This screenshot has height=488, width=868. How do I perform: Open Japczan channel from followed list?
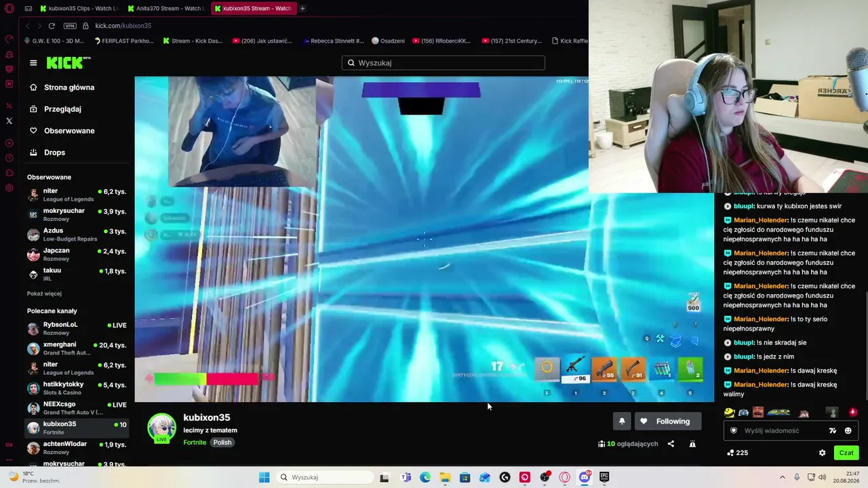[77, 254]
